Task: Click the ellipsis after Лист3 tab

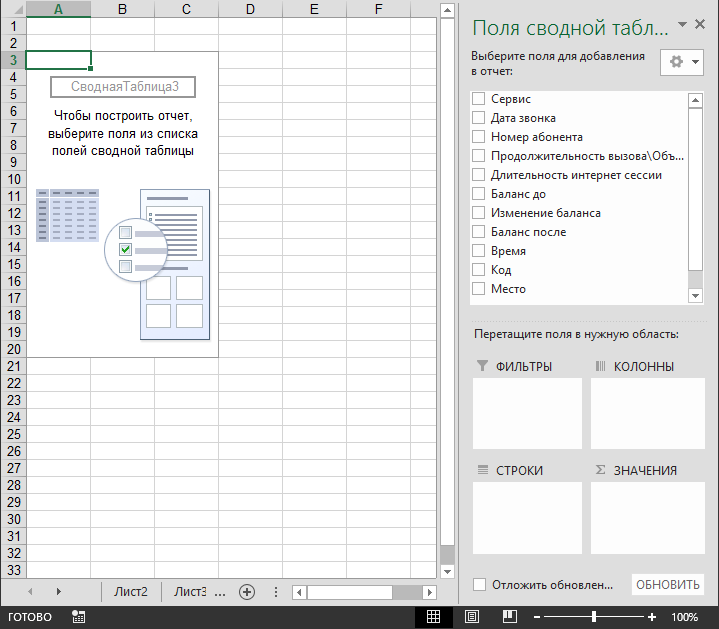Action: 220,593
